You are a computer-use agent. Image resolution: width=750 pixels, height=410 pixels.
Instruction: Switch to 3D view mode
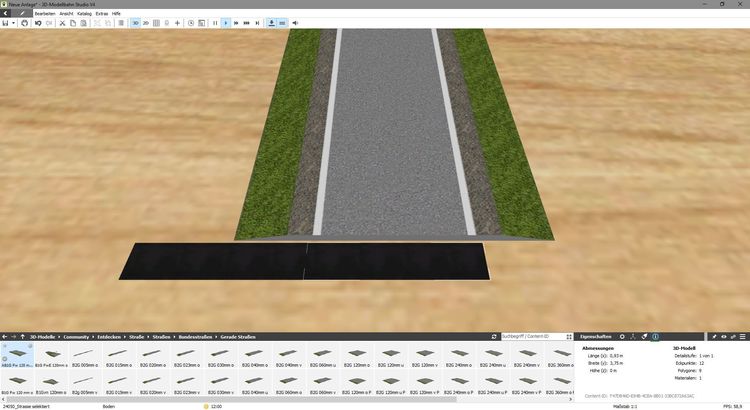click(135, 23)
